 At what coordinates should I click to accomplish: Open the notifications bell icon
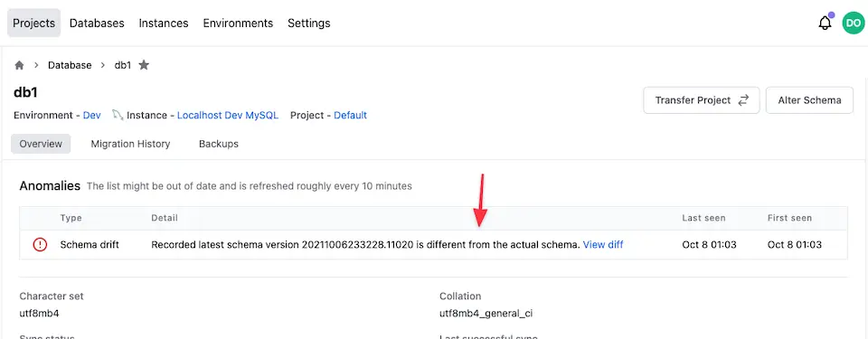pos(825,24)
